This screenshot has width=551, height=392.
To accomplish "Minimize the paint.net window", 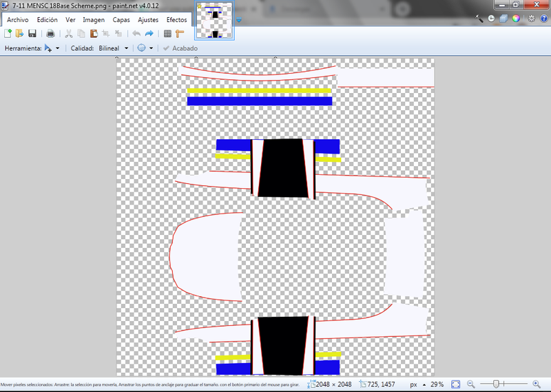I will (502, 5).
